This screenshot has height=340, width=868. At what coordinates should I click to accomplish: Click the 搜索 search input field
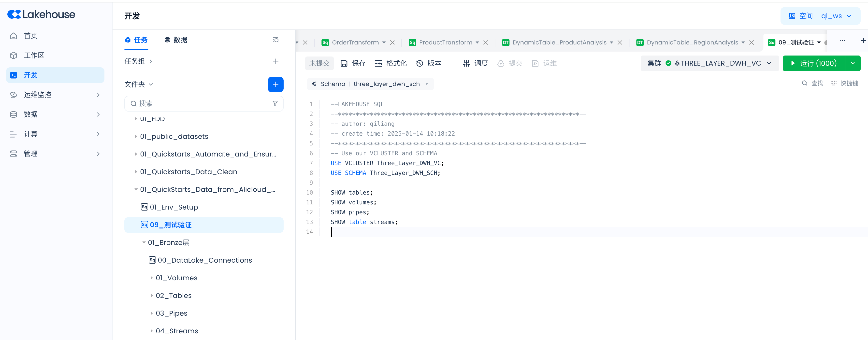202,103
